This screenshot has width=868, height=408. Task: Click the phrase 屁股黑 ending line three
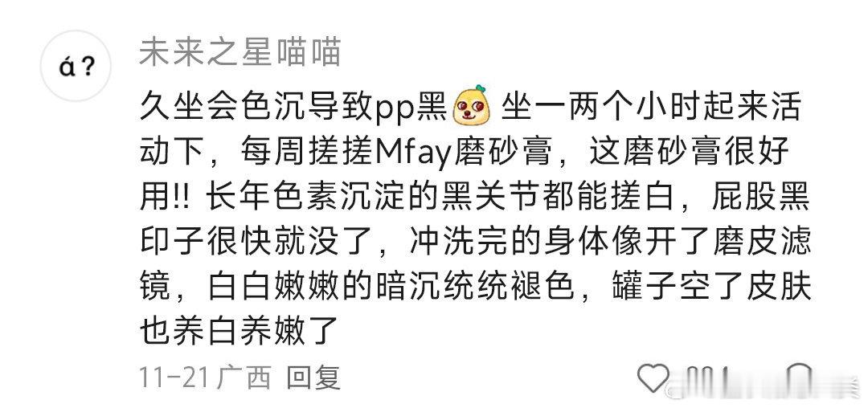(x=761, y=197)
